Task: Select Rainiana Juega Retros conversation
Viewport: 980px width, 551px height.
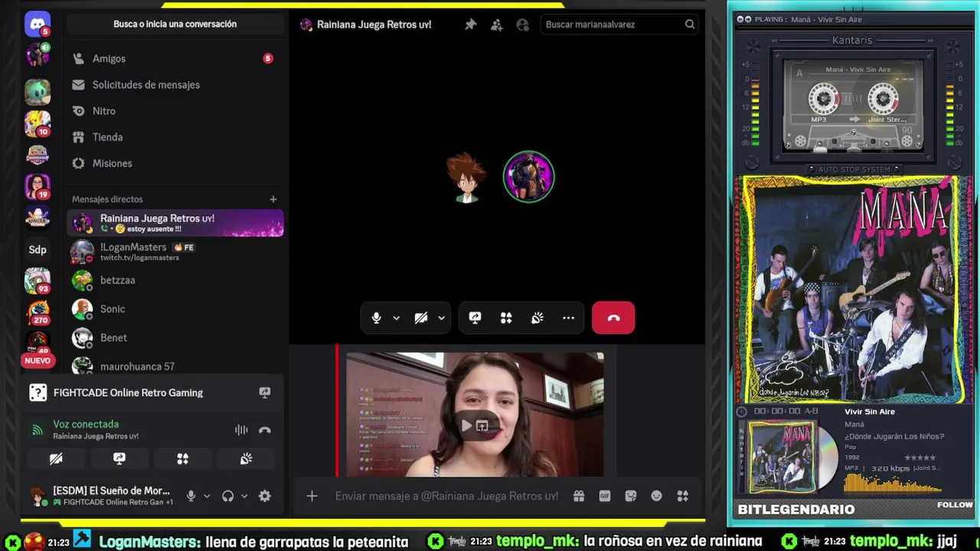Action: [x=175, y=223]
